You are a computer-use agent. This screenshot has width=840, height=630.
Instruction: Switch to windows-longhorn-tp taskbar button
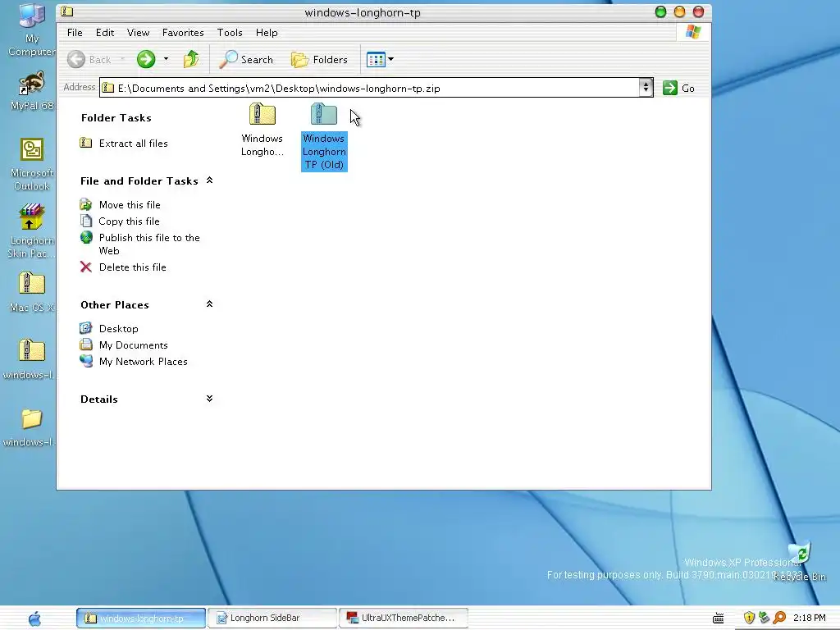click(141, 619)
